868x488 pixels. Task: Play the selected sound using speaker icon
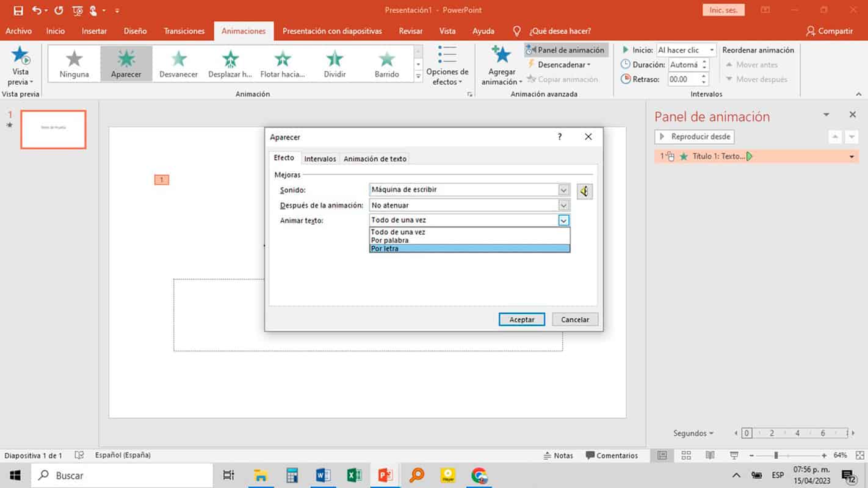pos(584,192)
